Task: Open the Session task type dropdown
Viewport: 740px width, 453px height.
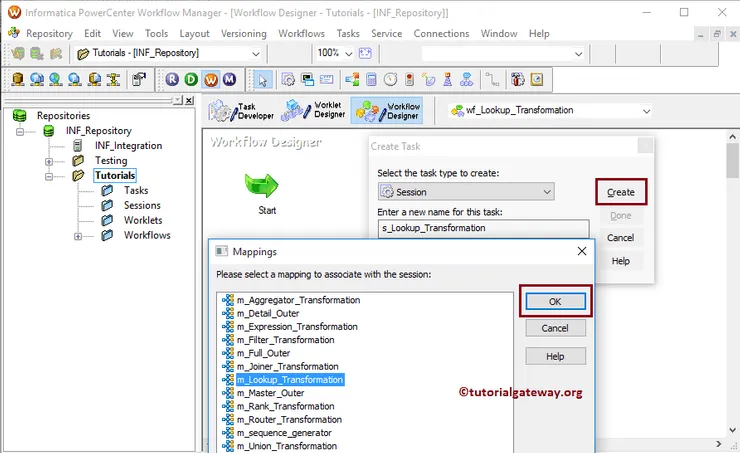Action: click(x=547, y=192)
